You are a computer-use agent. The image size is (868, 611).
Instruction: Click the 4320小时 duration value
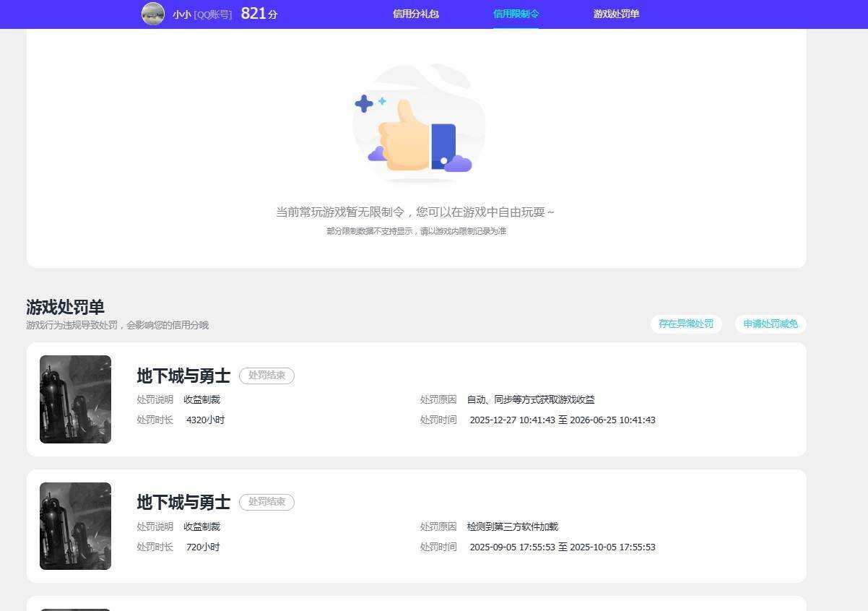click(x=205, y=420)
